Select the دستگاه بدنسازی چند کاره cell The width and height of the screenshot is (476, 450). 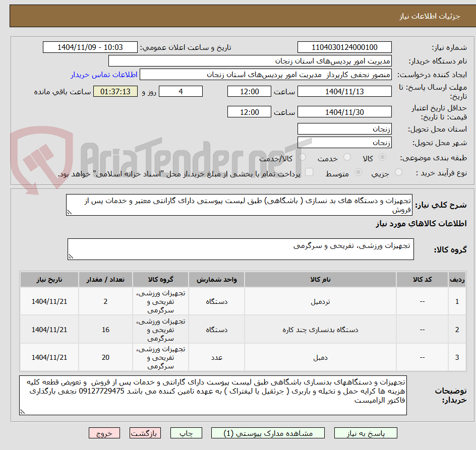pyautogui.click(x=320, y=330)
